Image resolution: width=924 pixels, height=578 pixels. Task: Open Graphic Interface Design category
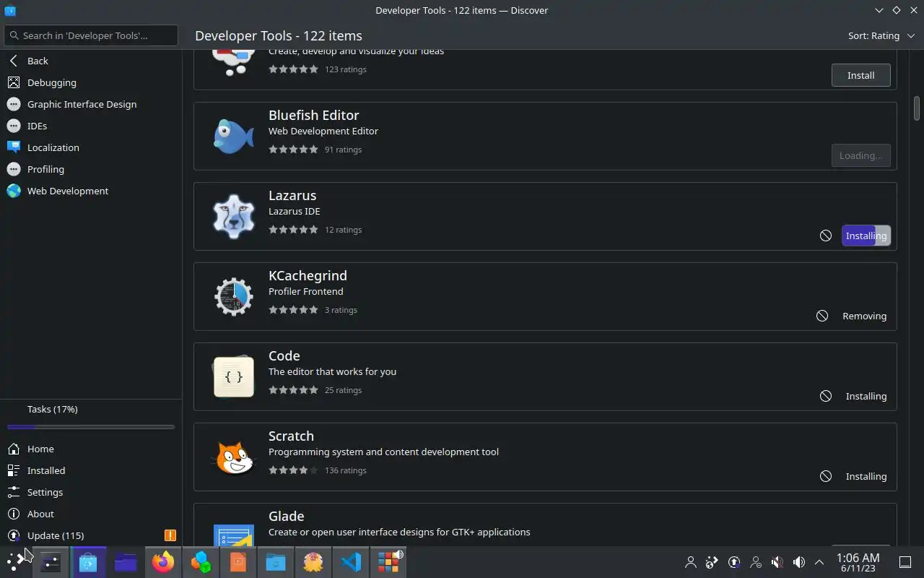(91, 104)
